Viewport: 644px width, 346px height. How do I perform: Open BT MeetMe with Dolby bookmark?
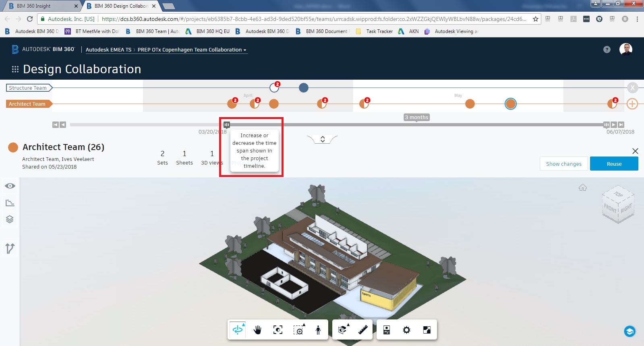point(92,31)
